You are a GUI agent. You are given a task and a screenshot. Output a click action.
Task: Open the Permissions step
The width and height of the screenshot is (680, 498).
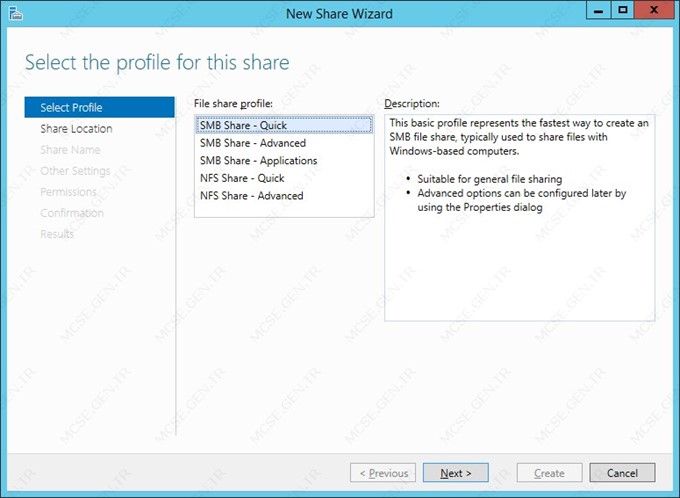[68, 192]
